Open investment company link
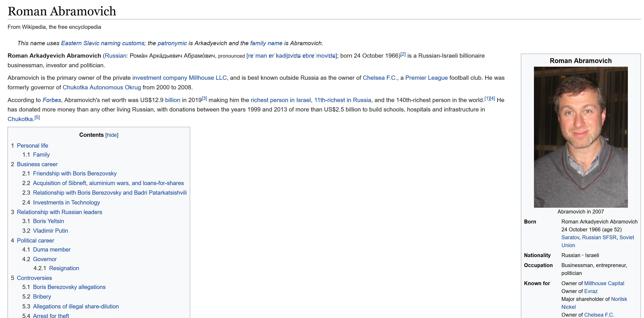This screenshot has height=318, width=644. point(160,78)
